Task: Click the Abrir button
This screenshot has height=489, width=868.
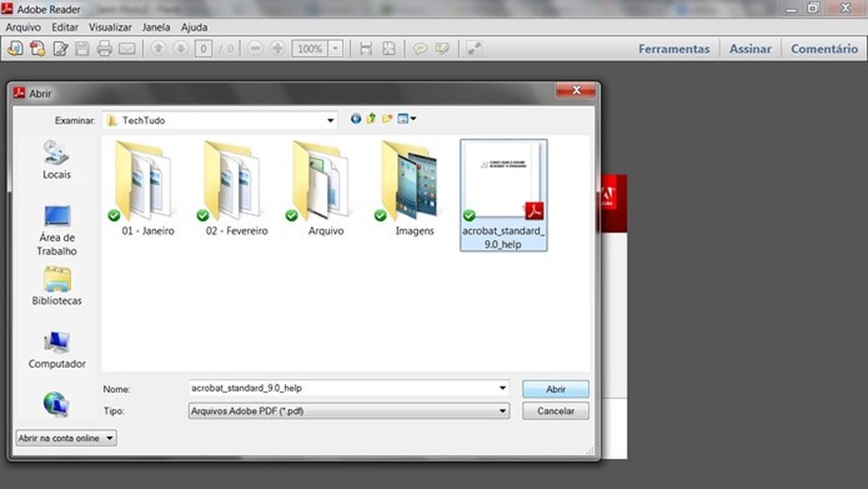Action: point(555,389)
